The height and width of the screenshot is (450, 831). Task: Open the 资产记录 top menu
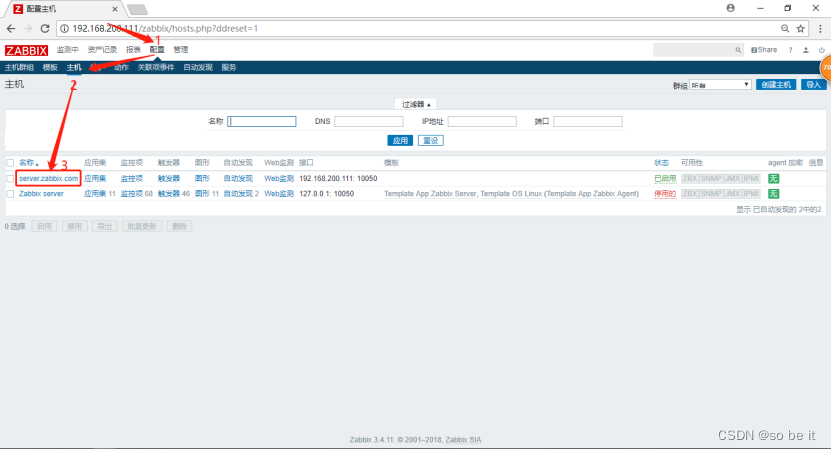102,50
